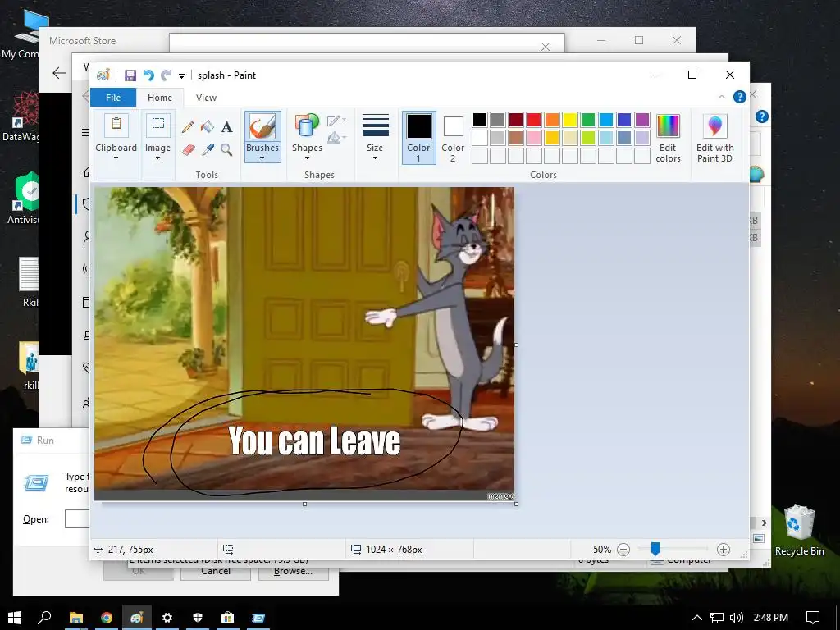The width and height of the screenshot is (840, 630).
Task: Switch to the Home tab
Action: point(160,98)
